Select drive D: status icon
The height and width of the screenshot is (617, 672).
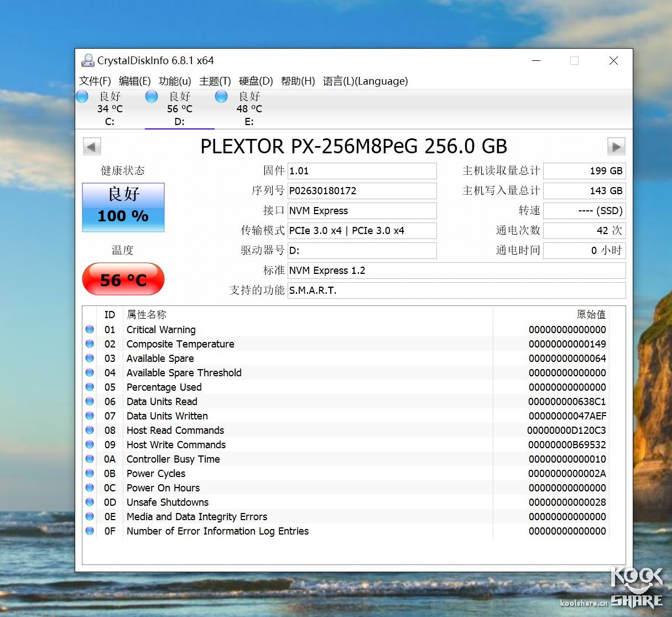coord(152,96)
